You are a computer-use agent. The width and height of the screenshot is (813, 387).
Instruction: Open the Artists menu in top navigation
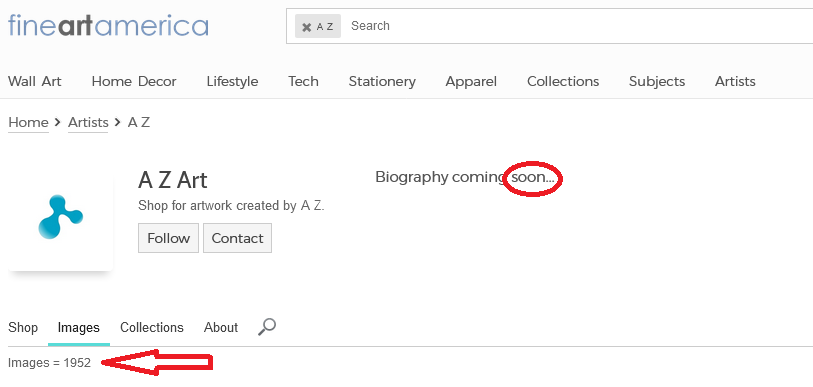(735, 81)
